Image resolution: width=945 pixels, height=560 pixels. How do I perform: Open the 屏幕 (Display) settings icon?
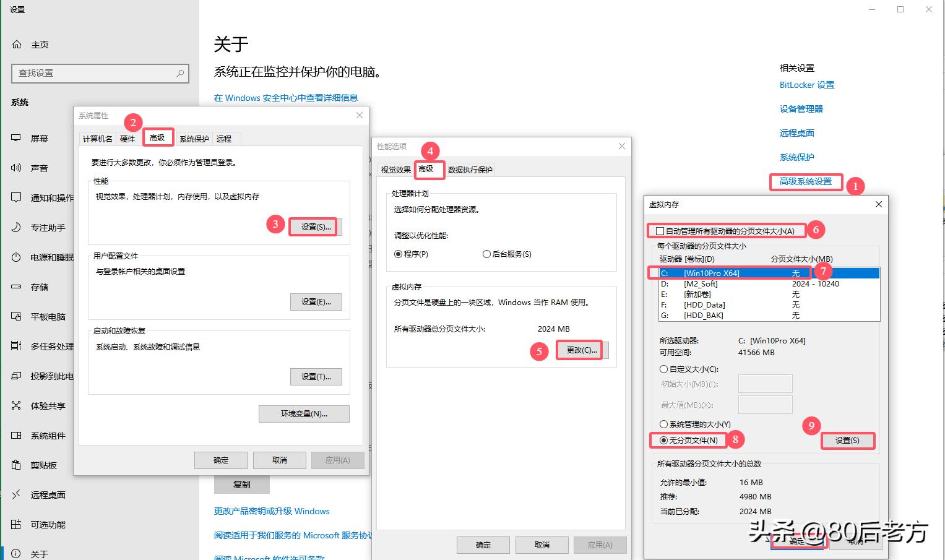pos(15,138)
